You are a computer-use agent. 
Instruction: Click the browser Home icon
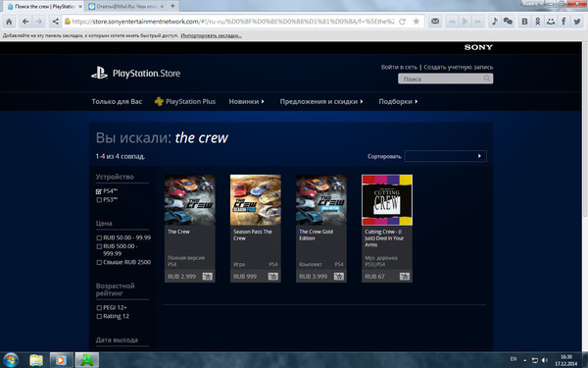[9, 22]
